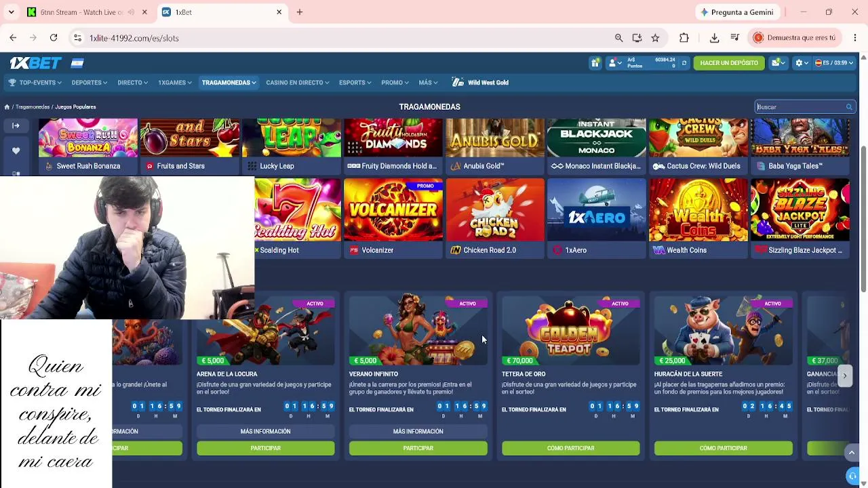Image resolution: width=868 pixels, height=488 pixels.
Task: Click the trophy icon beside TOP-EVENTS
Action: (12, 83)
